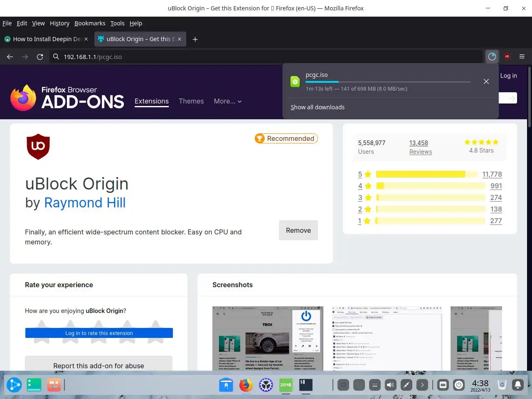Go back using the back arrow

click(10, 57)
